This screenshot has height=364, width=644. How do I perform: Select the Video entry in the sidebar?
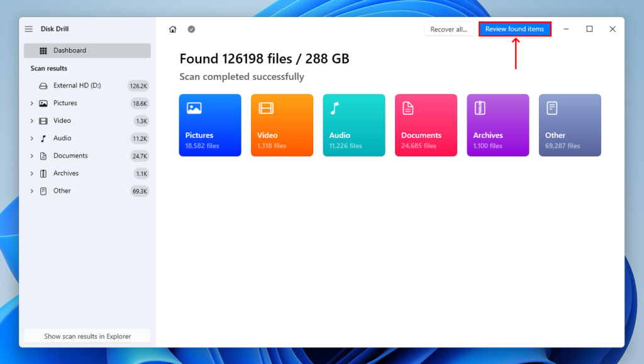[x=63, y=120]
